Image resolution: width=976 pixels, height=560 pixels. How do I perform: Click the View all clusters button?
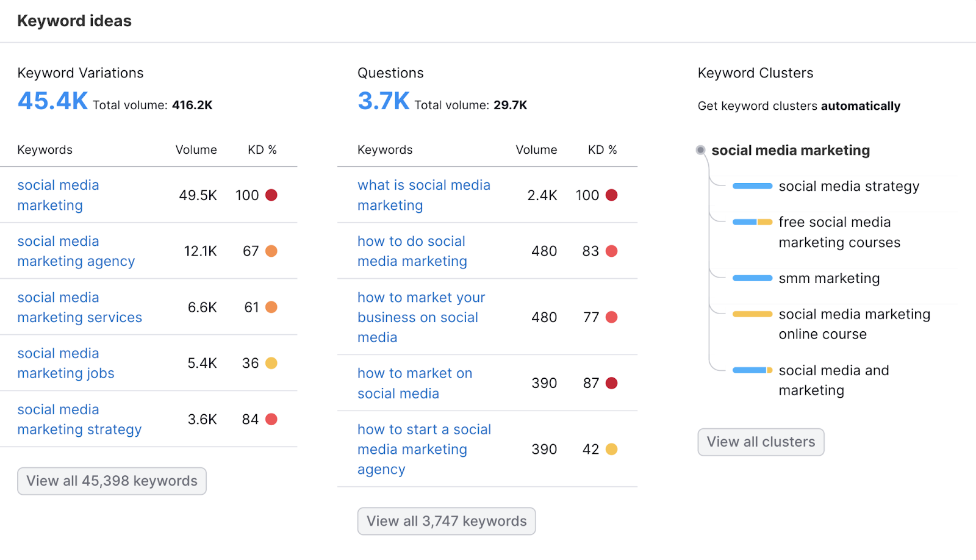click(761, 442)
